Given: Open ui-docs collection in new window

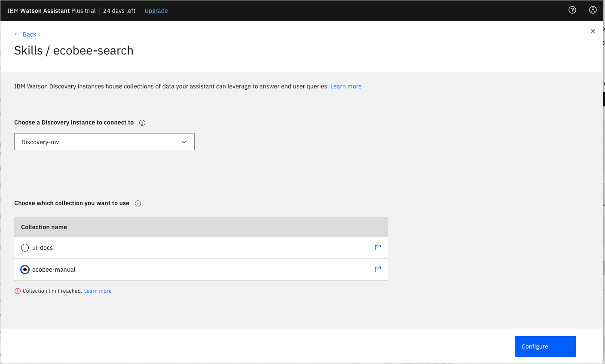Looking at the screenshot, I should pyautogui.click(x=378, y=248).
